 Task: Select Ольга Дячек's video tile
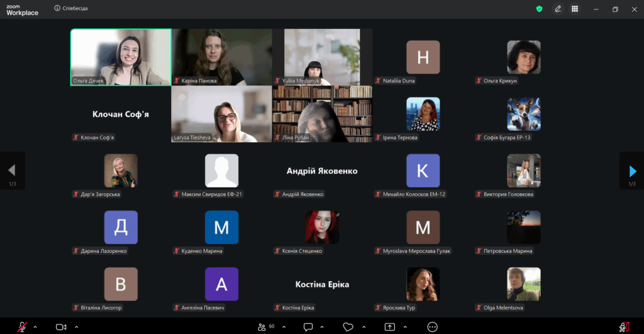(121, 57)
